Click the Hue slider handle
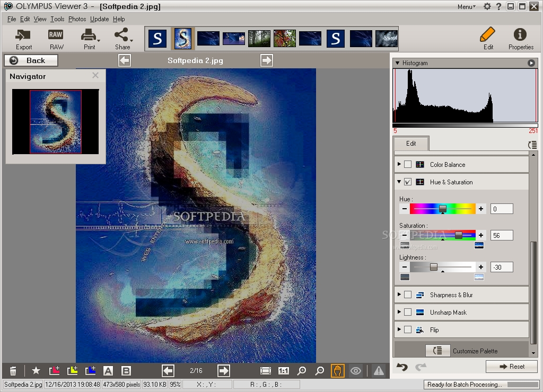 (x=443, y=209)
